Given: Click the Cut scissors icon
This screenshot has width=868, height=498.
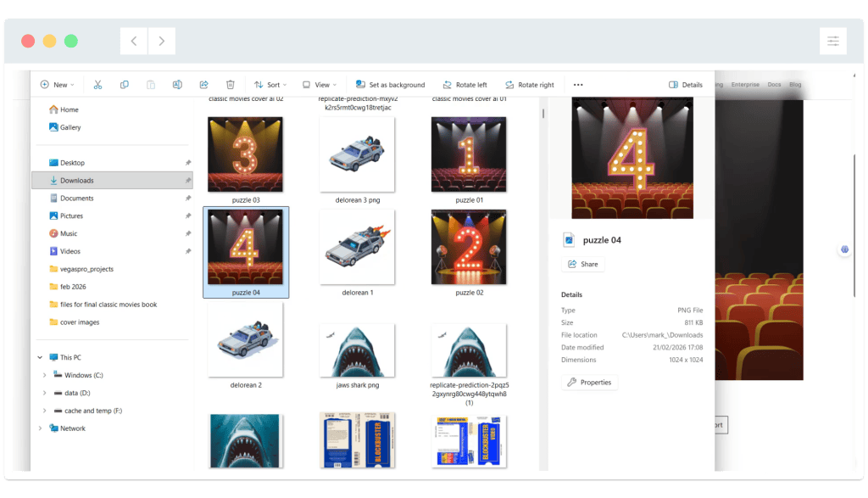Looking at the screenshot, I should pyautogui.click(x=98, y=85).
